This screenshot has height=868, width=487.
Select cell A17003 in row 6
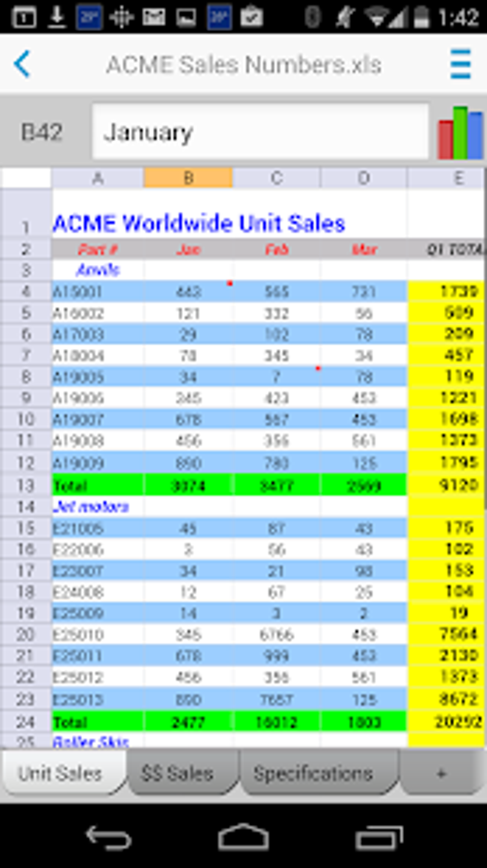(98, 334)
